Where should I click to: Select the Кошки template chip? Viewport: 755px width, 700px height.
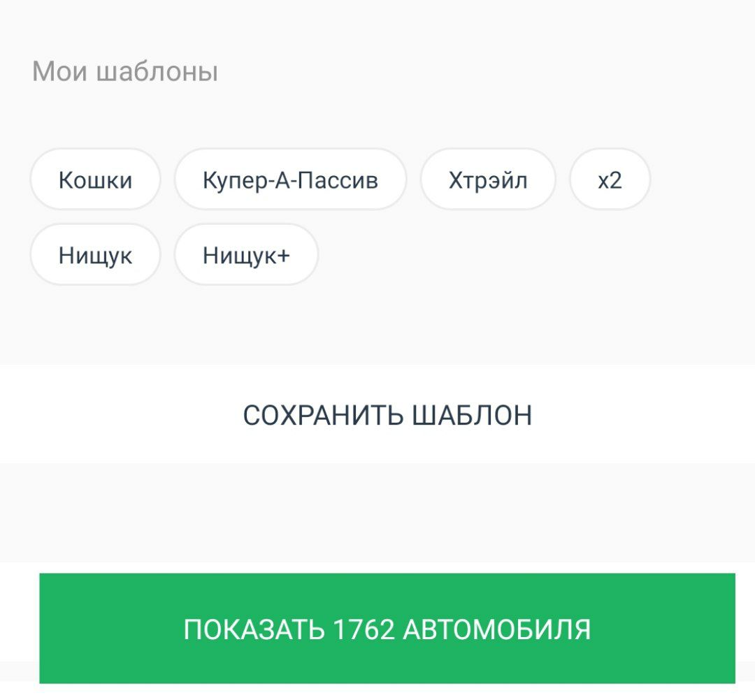pyautogui.click(x=95, y=180)
